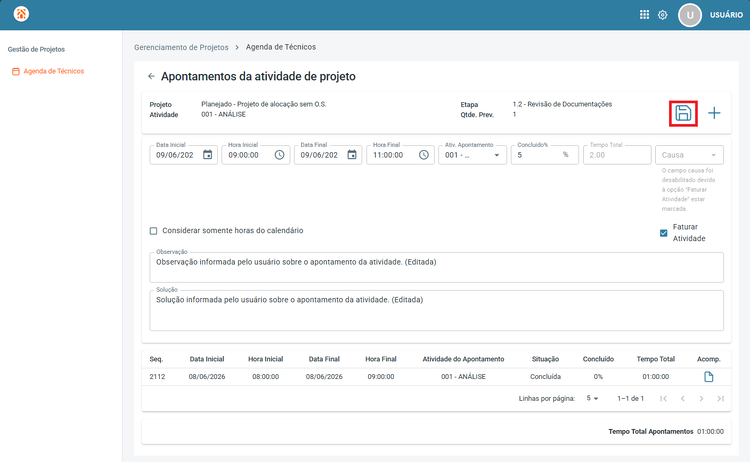The height and width of the screenshot is (462, 750).
Task: Open calendar picker for Data Final
Action: point(352,154)
